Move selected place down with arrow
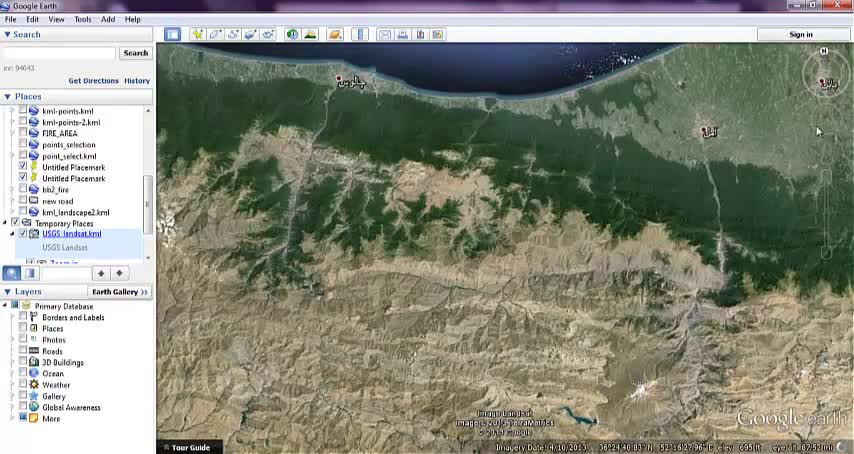 click(x=119, y=273)
